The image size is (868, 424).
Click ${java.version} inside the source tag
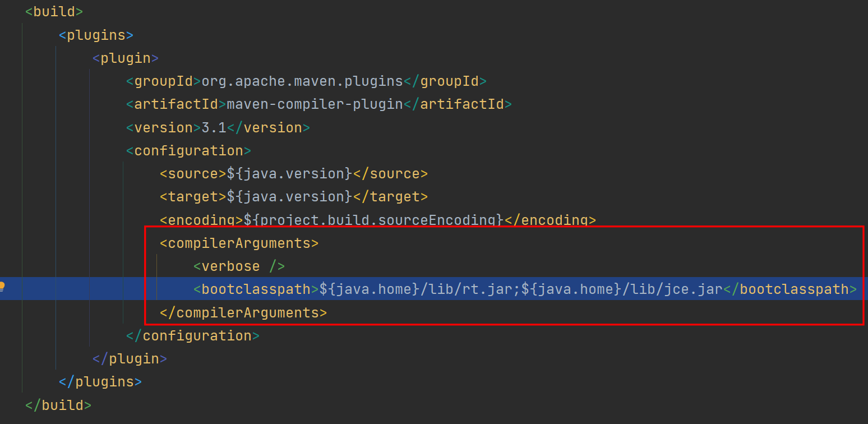click(x=289, y=174)
